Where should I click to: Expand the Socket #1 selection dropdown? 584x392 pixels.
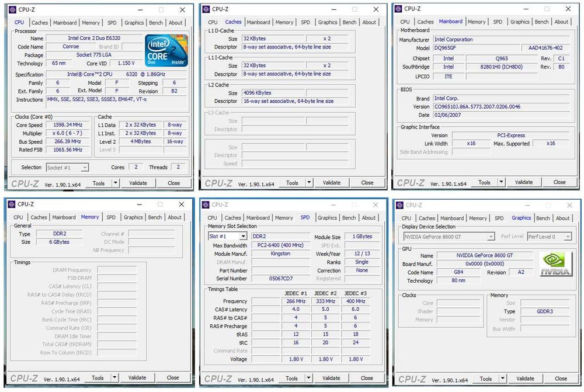(85, 168)
